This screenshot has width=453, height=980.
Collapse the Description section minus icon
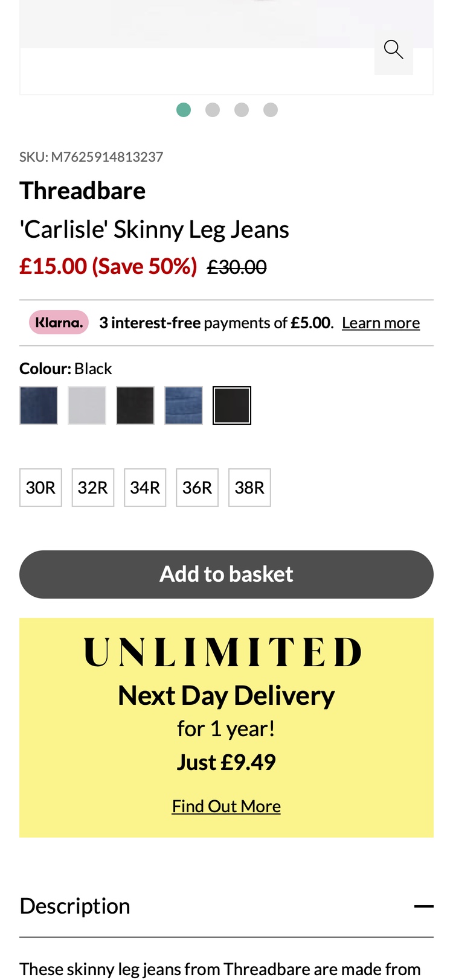423,906
